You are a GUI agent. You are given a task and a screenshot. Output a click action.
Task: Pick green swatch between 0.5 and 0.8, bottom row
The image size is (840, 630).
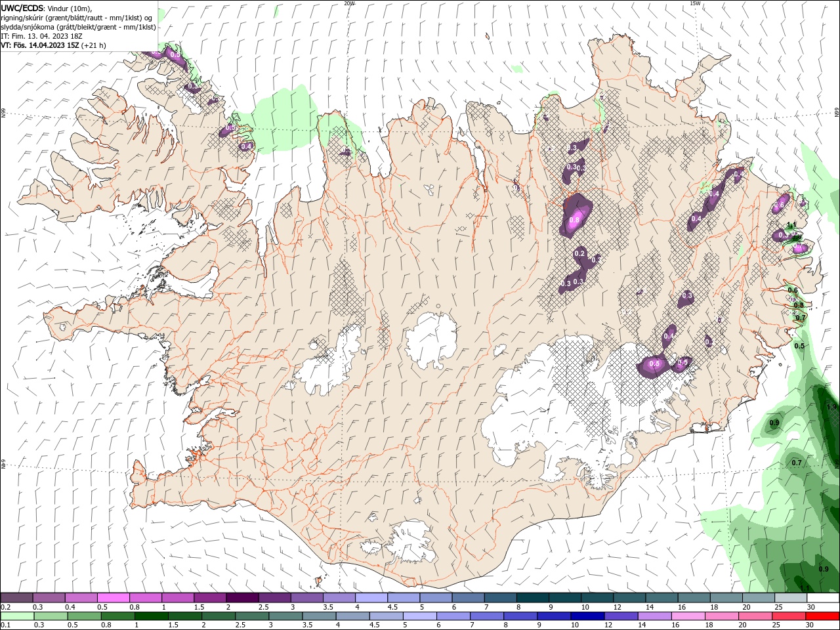[x=85, y=616]
